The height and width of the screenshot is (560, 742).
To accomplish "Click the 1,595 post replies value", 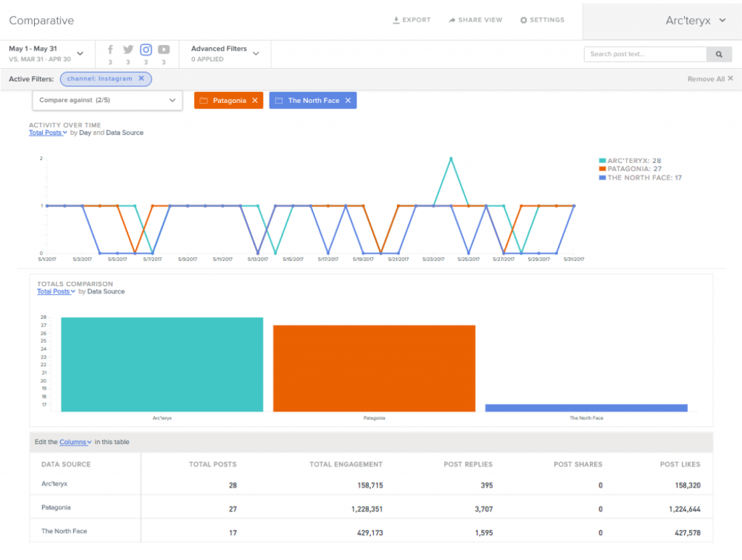I will (x=483, y=533).
